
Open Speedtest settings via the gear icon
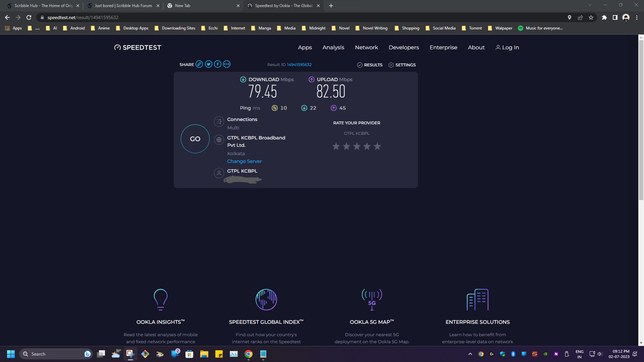391,65
